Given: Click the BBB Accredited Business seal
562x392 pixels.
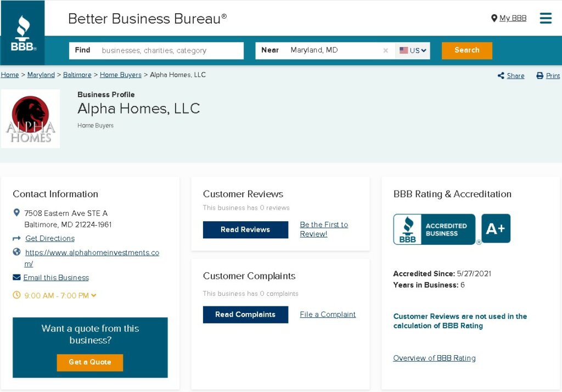Looking at the screenshot, I should point(435,229).
